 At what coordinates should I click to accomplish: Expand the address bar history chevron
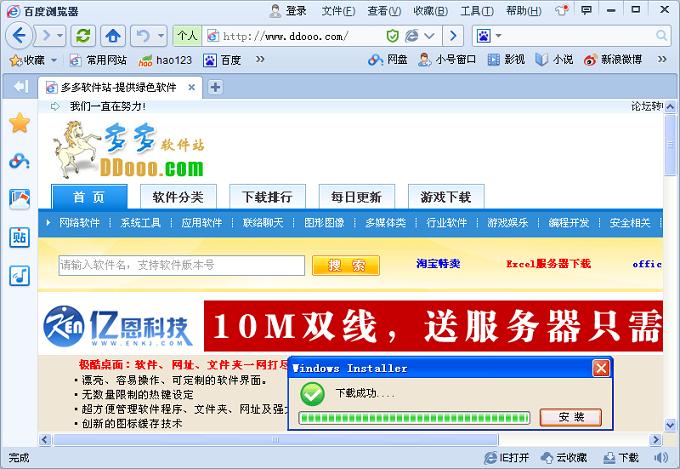click(429, 36)
